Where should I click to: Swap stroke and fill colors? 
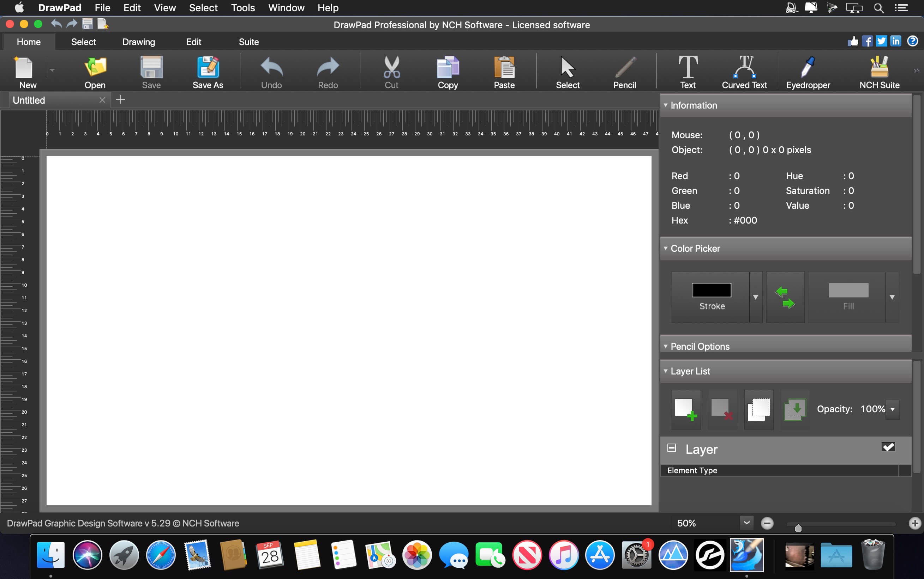click(x=785, y=297)
